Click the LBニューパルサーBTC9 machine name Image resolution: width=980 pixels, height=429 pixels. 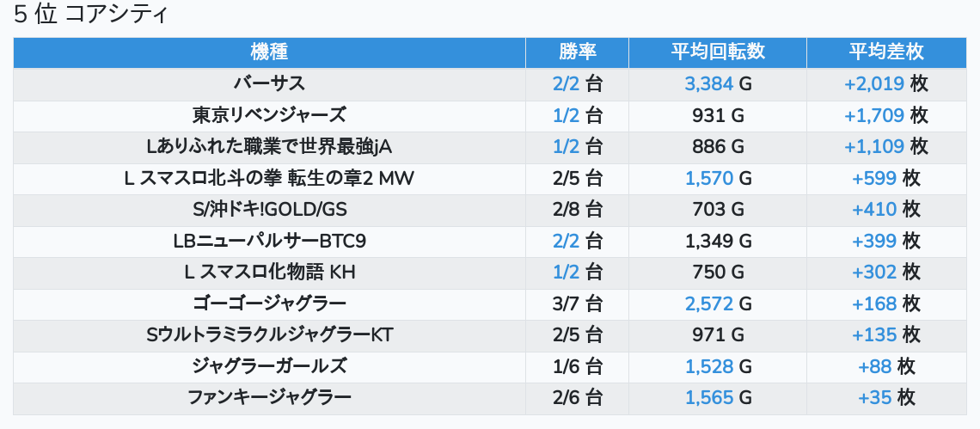pos(269,241)
